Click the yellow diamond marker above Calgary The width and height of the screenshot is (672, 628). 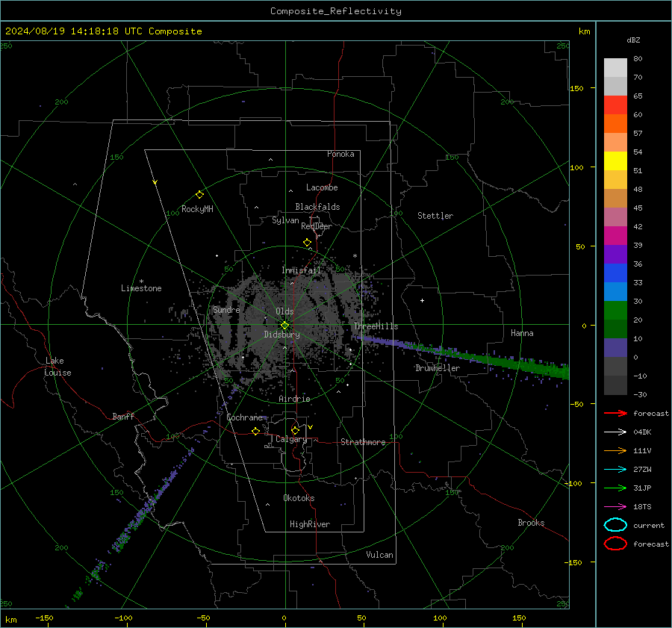pos(295,430)
